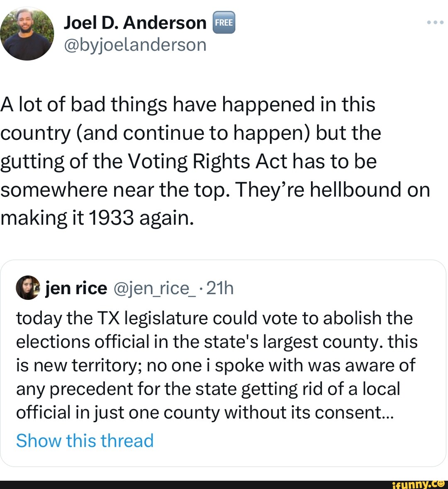Click first line of Joel's tweet text
Image resolution: width=448 pixels, height=489 pixels.
187,104
